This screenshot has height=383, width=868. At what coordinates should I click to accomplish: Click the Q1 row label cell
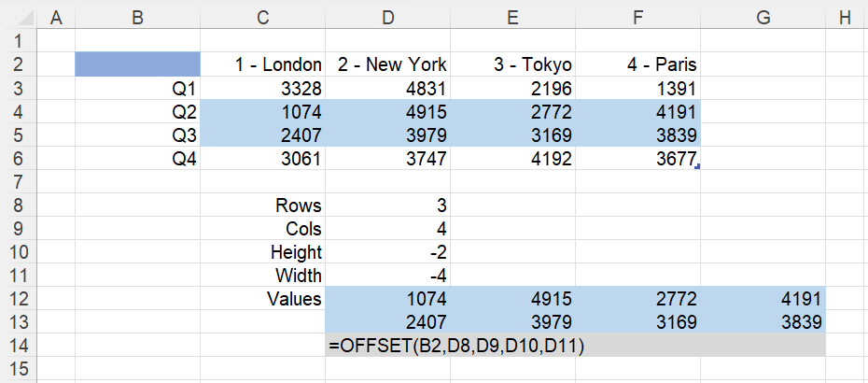coord(138,88)
